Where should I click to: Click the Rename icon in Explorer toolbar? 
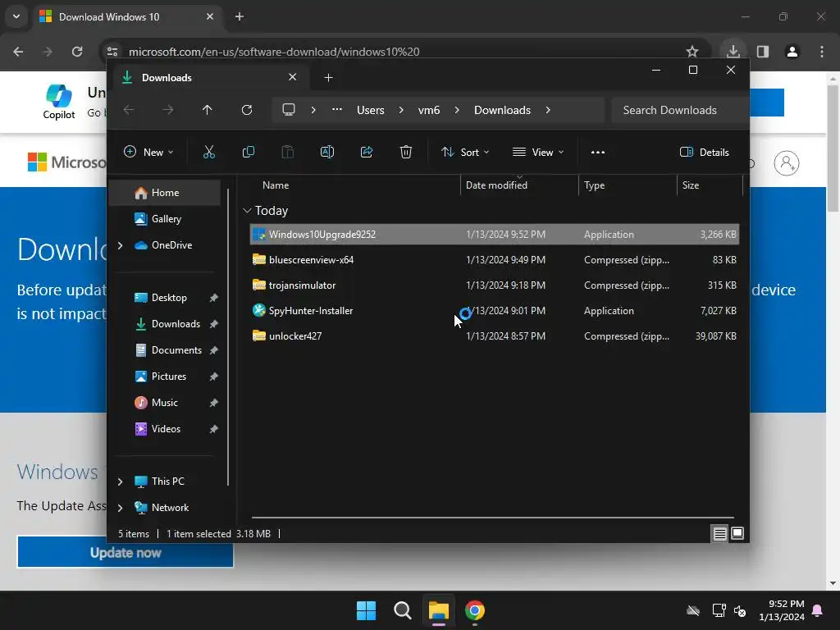(x=326, y=152)
